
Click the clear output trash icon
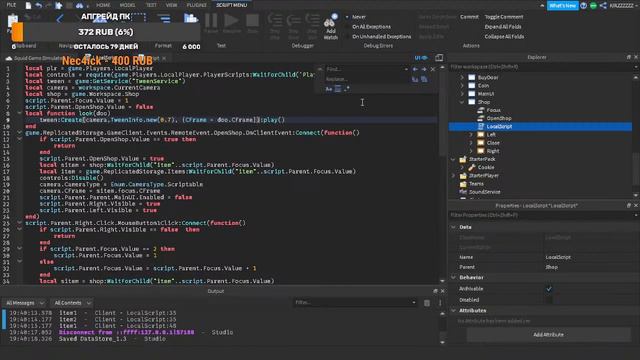(x=427, y=303)
